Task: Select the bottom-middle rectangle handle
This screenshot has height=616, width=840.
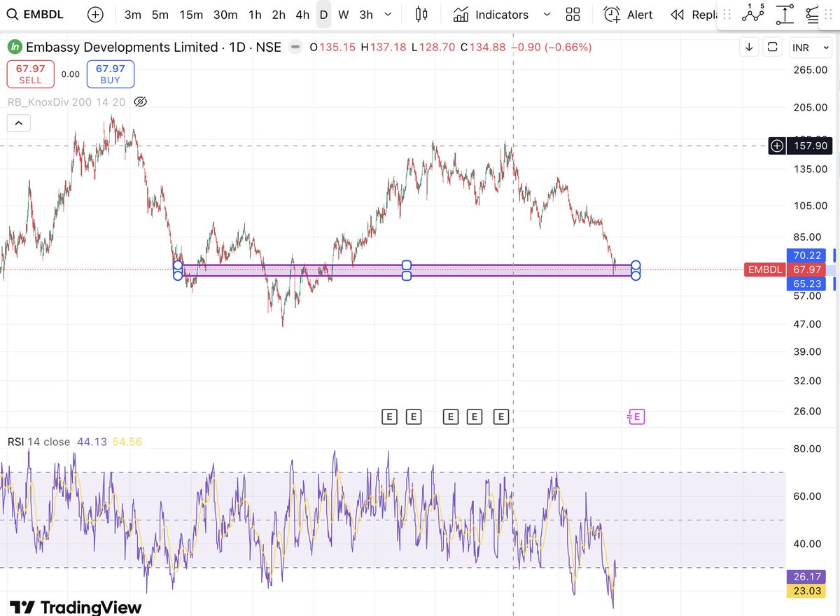Action: (x=407, y=276)
